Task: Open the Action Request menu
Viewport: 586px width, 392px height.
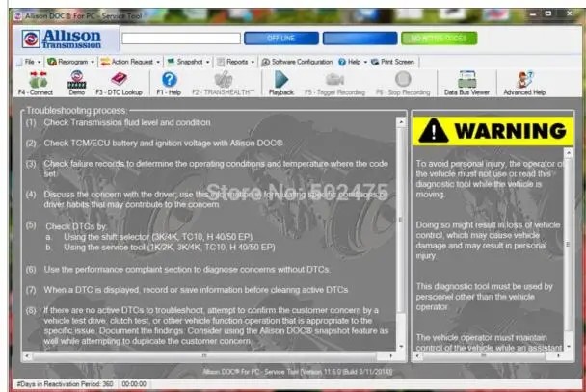Action: 130,62
